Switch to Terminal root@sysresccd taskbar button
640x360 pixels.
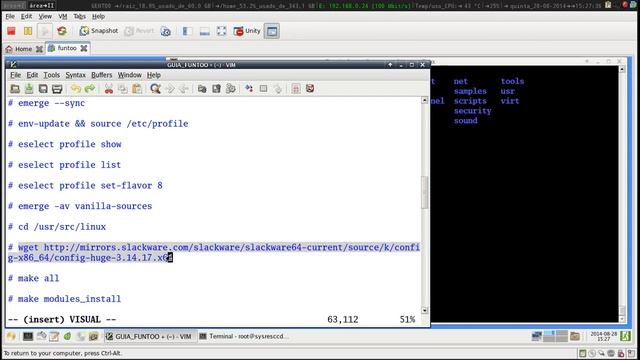pos(245,337)
